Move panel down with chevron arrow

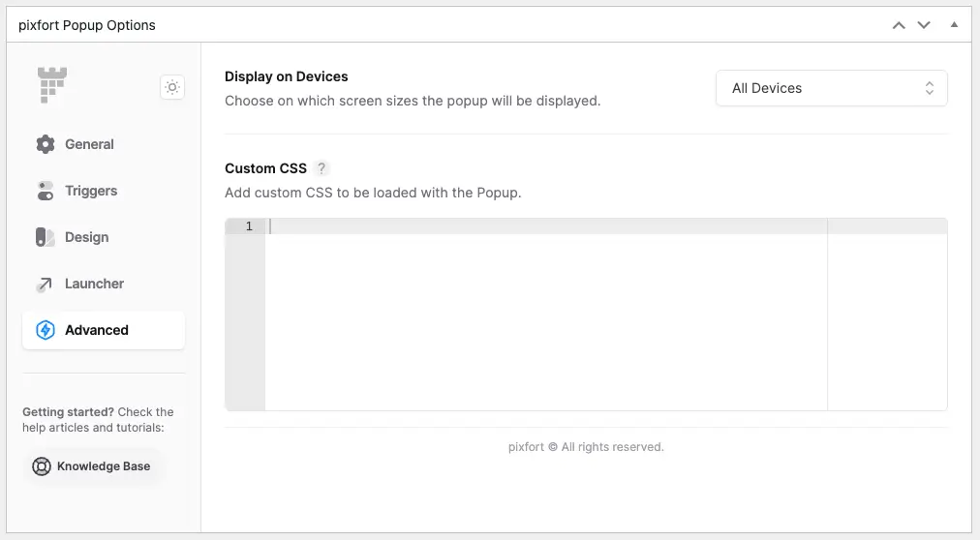(x=924, y=25)
